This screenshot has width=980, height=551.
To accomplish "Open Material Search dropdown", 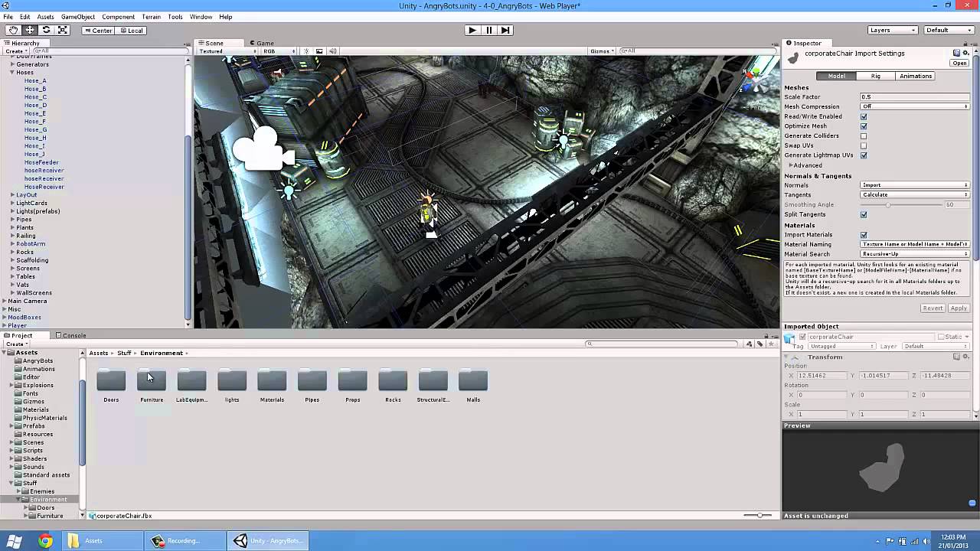I will pos(915,253).
